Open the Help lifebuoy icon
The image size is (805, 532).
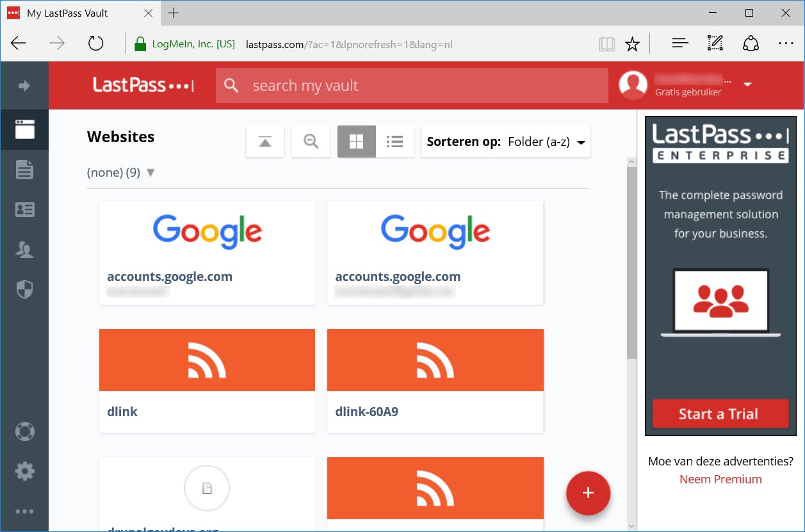click(x=24, y=431)
